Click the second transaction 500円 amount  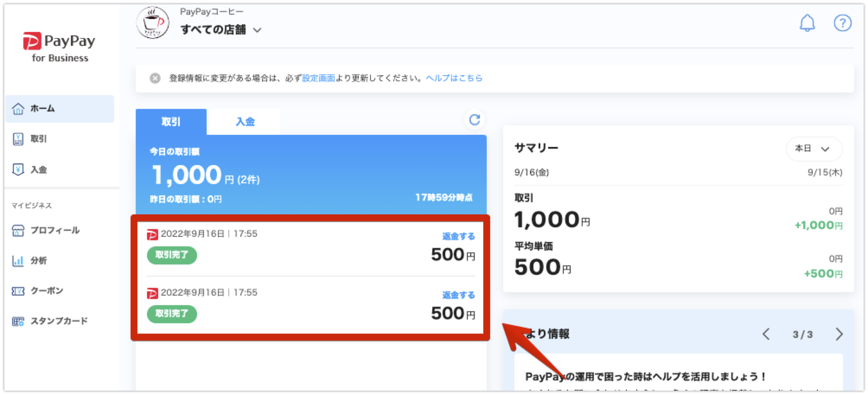tap(453, 313)
